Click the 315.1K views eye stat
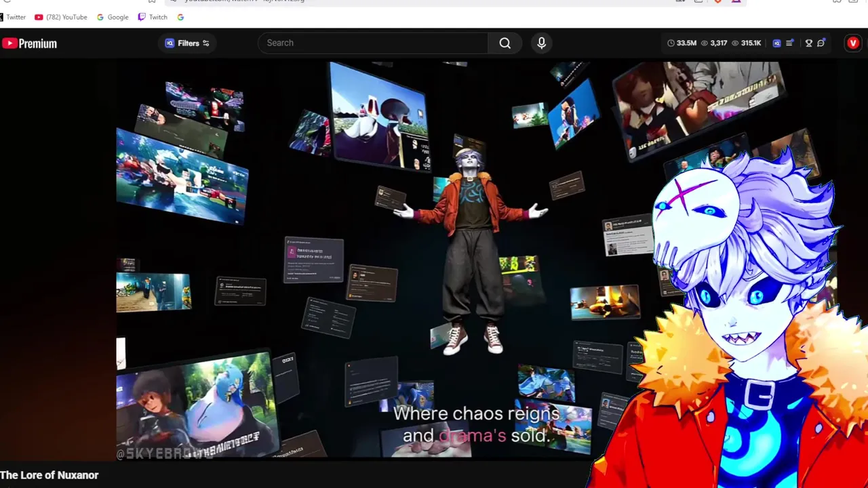The height and width of the screenshot is (488, 868). click(x=746, y=43)
